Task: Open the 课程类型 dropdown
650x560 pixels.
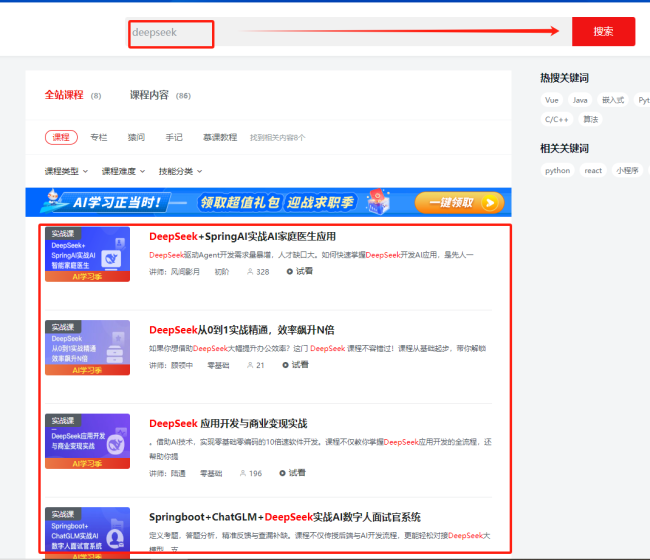Action: click(x=66, y=171)
